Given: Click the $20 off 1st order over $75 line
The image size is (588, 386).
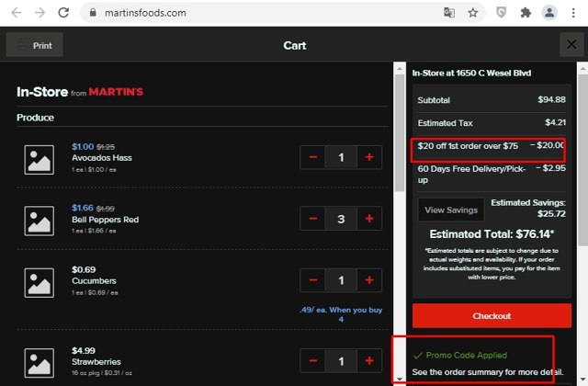Looking at the screenshot, I should [x=492, y=146].
